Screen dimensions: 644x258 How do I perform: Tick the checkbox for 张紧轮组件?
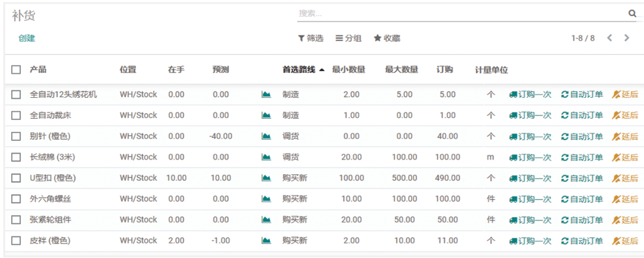pos(16,220)
